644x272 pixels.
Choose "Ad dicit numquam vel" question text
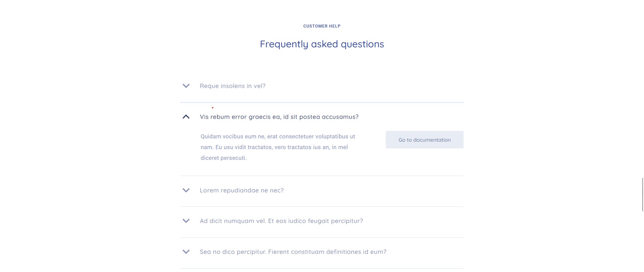pos(281,221)
